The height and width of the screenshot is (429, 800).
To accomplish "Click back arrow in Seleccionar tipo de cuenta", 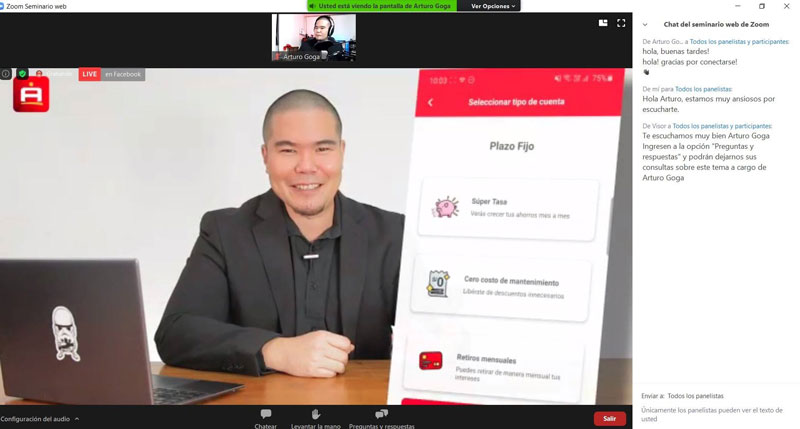I will pos(430,103).
